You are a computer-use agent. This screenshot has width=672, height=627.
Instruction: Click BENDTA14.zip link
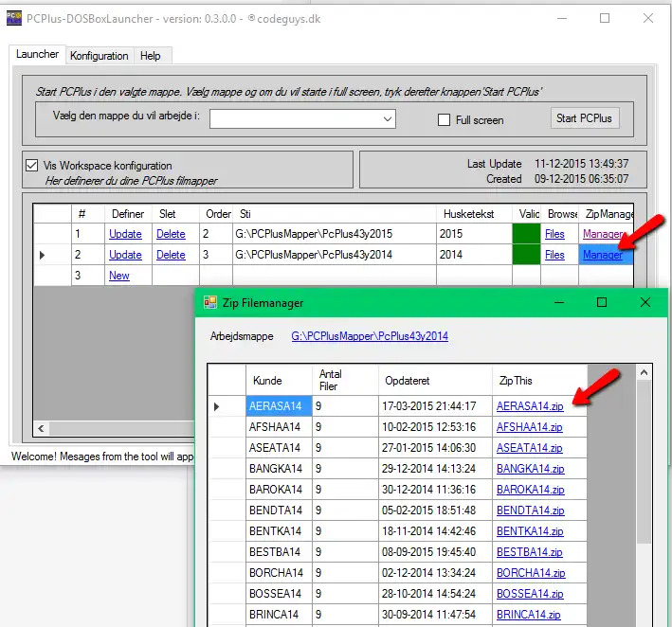coord(530,511)
